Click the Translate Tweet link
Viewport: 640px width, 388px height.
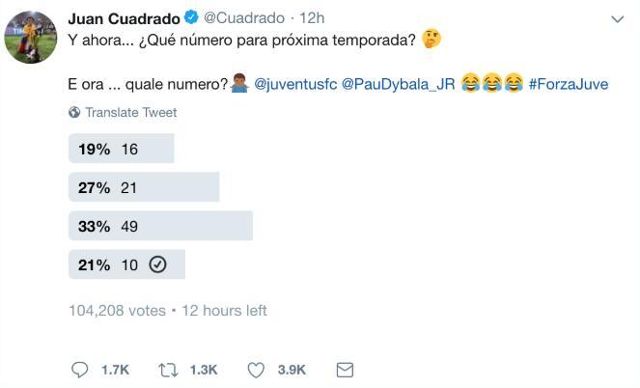click(131, 112)
